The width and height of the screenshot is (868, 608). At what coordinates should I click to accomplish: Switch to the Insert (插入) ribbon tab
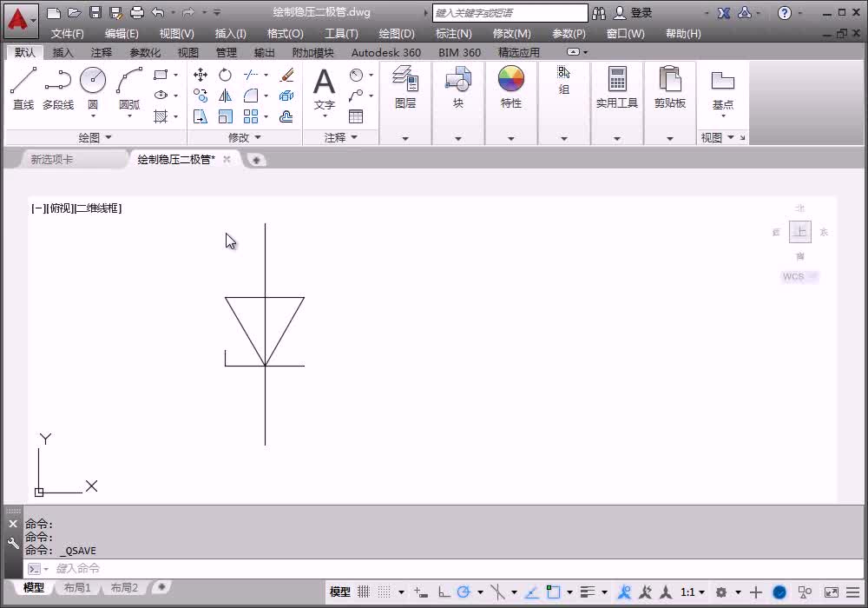63,52
